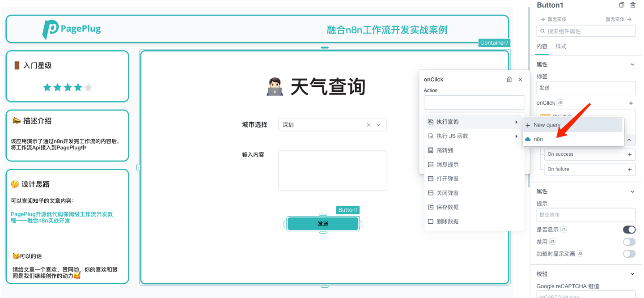Screen dimensions: 644x298
Task: Choose the 删除数据 action
Action: click(474, 221)
